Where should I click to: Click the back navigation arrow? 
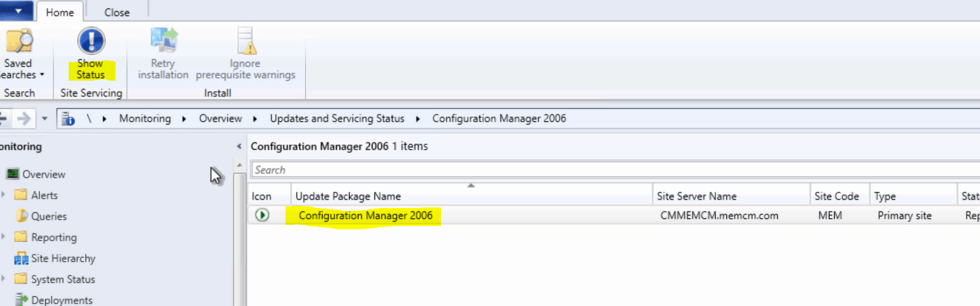point(3,118)
